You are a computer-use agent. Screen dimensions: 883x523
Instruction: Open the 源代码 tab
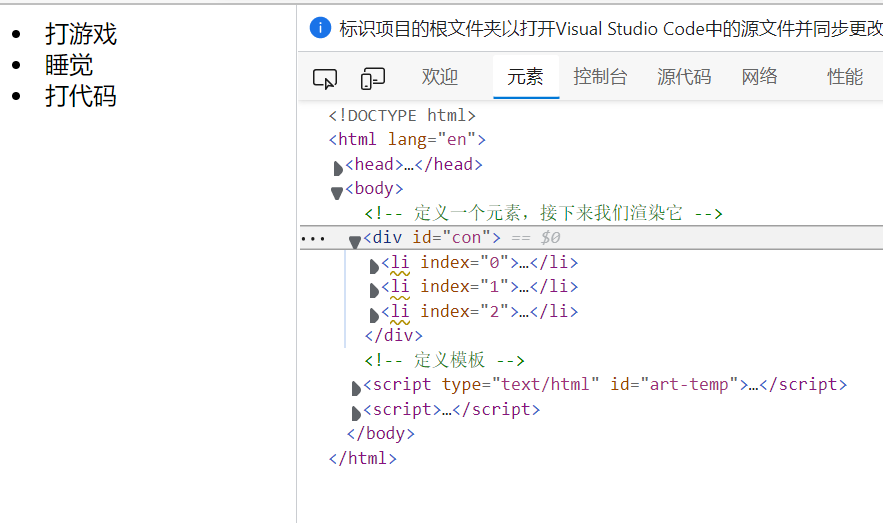[684, 77]
